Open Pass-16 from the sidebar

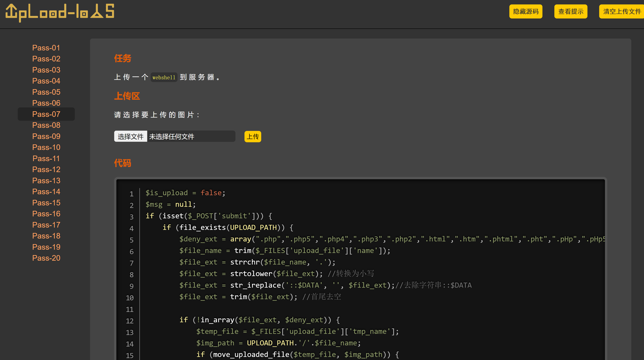click(46, 214)
